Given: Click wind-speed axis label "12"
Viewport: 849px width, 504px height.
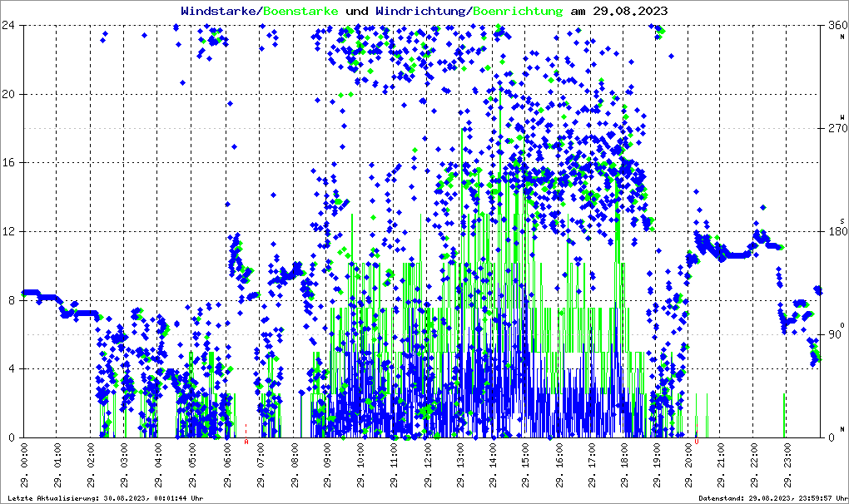Looking at the screenshot, I should tap(7, 231).
